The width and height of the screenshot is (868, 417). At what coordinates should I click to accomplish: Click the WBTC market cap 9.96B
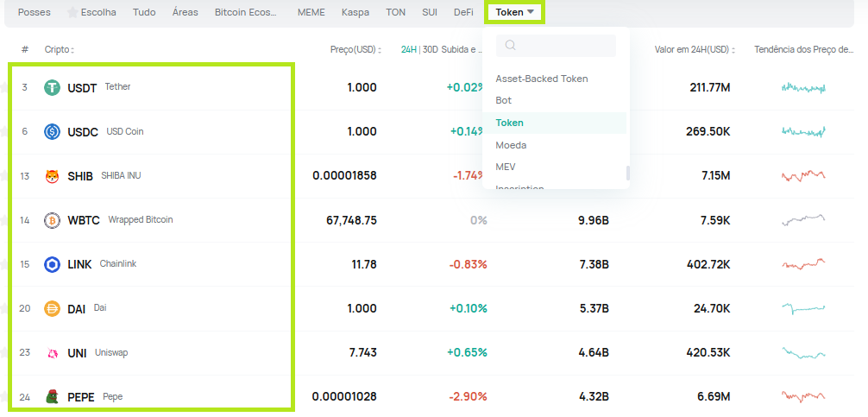(x=594, y=220)
